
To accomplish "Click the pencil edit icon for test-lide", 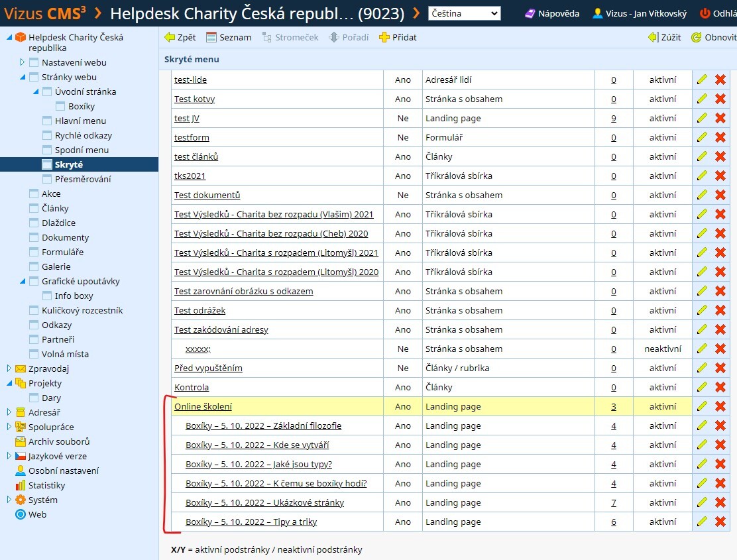I will point(702,80).
